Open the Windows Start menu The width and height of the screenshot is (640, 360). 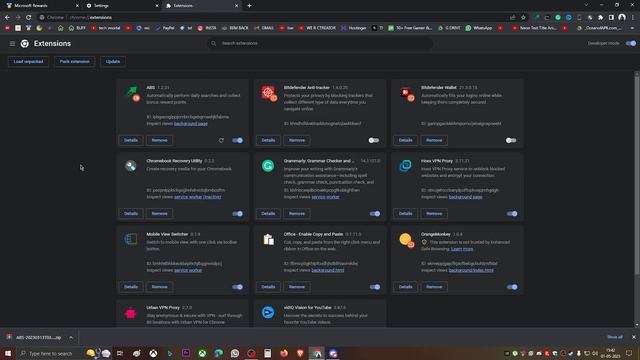coord(8,353)
